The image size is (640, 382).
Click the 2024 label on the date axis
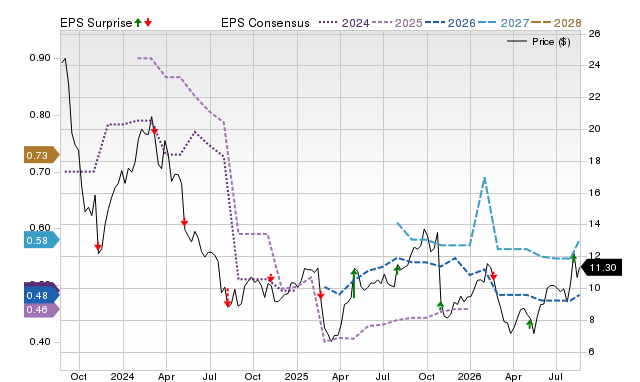122,376
